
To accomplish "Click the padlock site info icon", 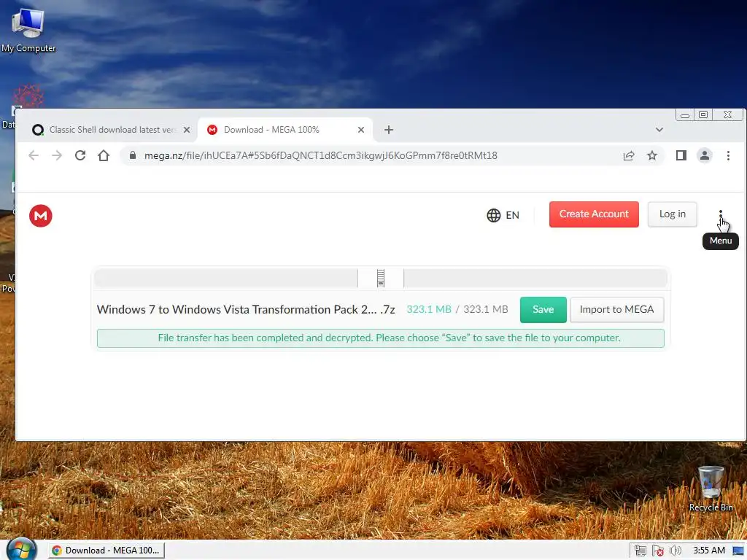I will pos(133,155).
